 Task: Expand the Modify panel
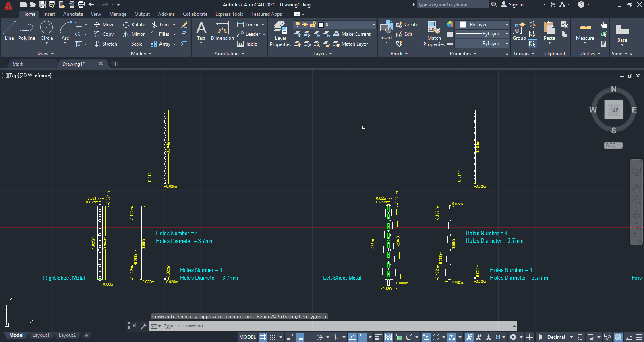pyautogui.click(x=141, y=54)
